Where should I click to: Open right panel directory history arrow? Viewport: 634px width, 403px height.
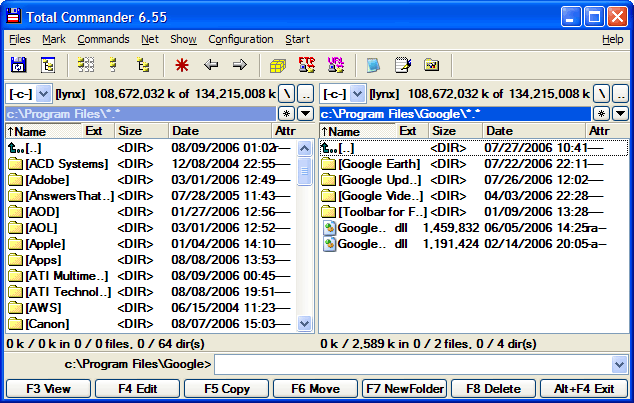click(x=620, y=114)
